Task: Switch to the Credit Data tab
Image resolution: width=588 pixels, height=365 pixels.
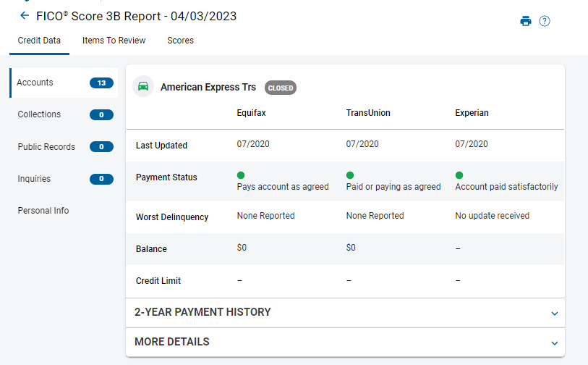Action: [x=39, y=41]
